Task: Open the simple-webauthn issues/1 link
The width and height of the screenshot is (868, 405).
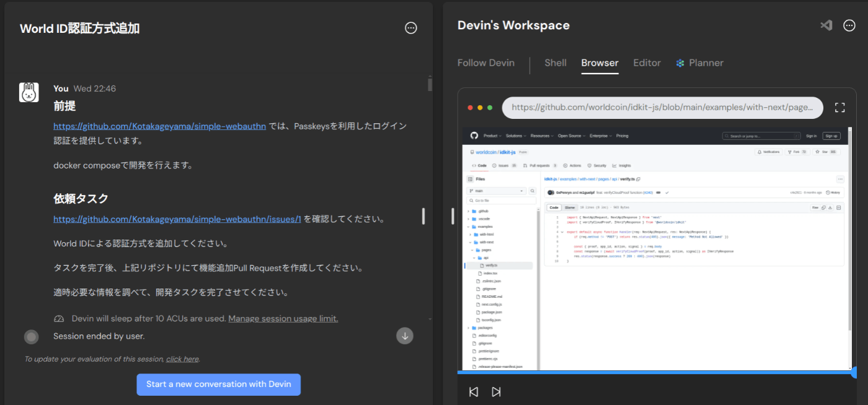Action: pyautogui.click(x=177, y=219)
